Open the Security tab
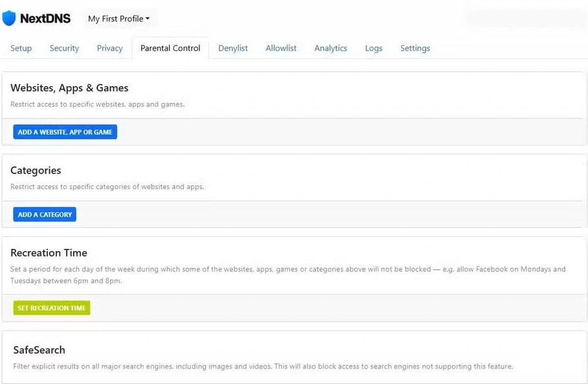Screen dimensions: 588x384 64,48
